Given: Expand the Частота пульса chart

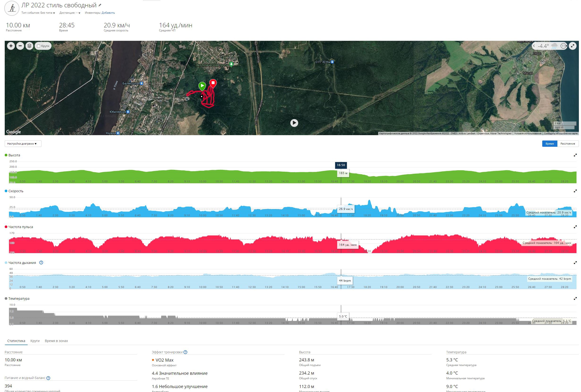Looking at the screenshot, I should (575, 227).
